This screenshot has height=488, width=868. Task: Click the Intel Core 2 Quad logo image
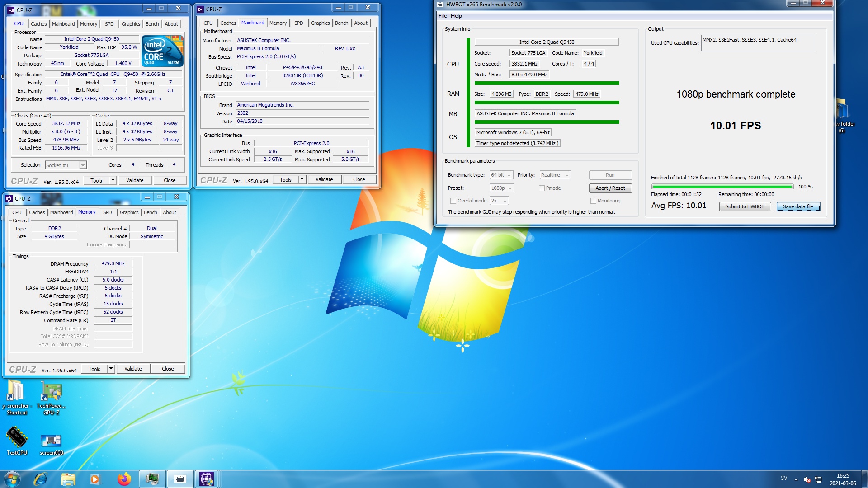(x=162, y=51)
